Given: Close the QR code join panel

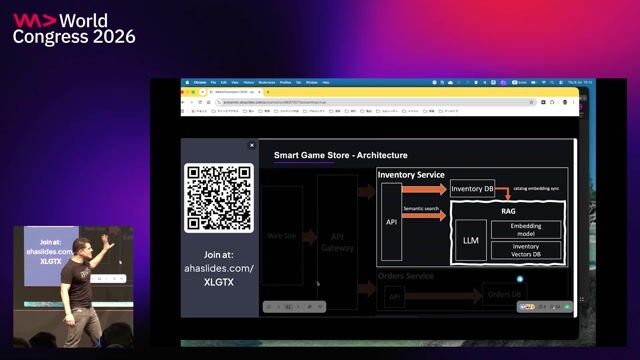Looking at the screenshot, I should coord(252,145).
